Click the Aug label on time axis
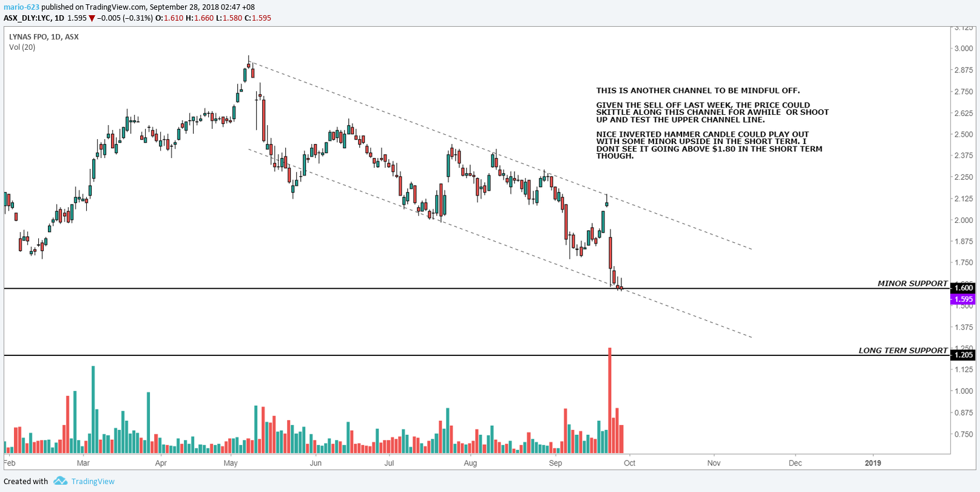Viewport: 980px width, 492px height. point(470,463)
